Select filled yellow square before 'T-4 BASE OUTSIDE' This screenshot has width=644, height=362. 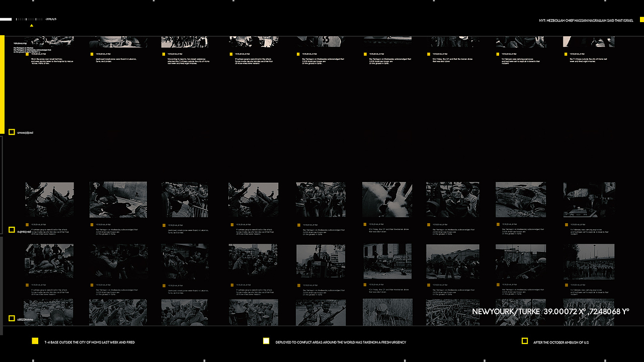tap(35, 341)
